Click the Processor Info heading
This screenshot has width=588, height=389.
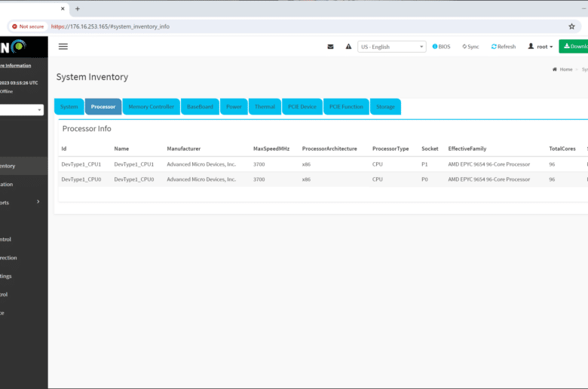click(87, 129)
